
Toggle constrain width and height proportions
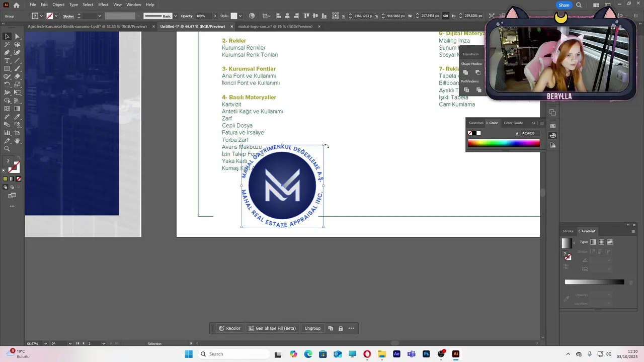tap(446, 16)
